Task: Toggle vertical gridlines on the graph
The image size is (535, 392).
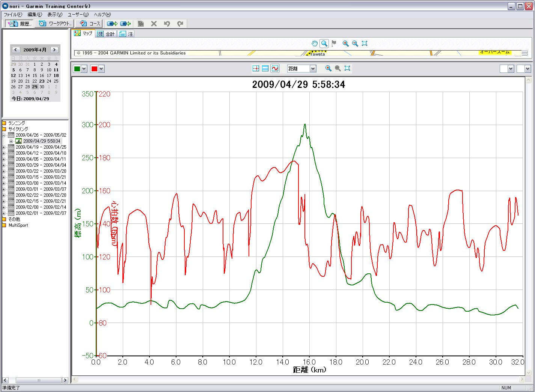Action: pos(256,68)
